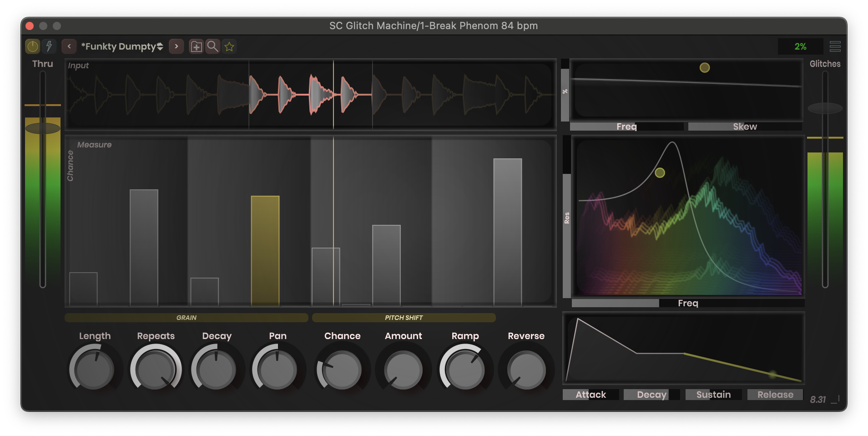Viewport: 868px width, 436px height.
Task: Click the add preset folder icon
Action: click(196, 46)
